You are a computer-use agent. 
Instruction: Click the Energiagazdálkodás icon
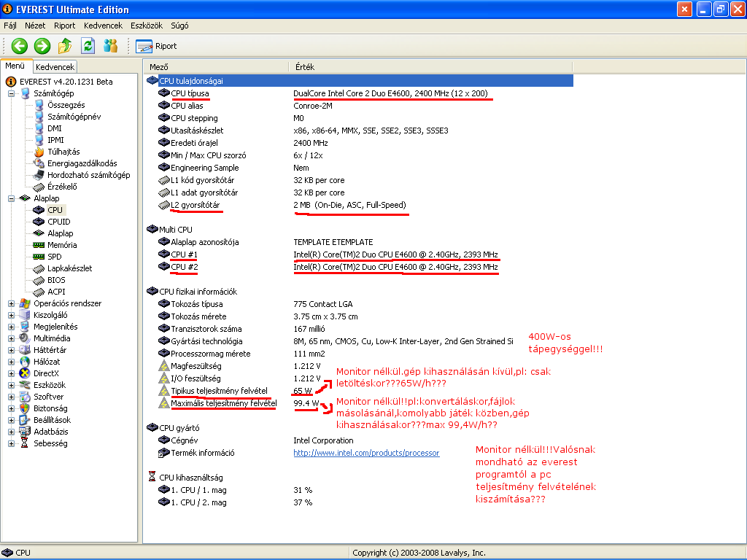pyautogui.click(x=39, y=163)
